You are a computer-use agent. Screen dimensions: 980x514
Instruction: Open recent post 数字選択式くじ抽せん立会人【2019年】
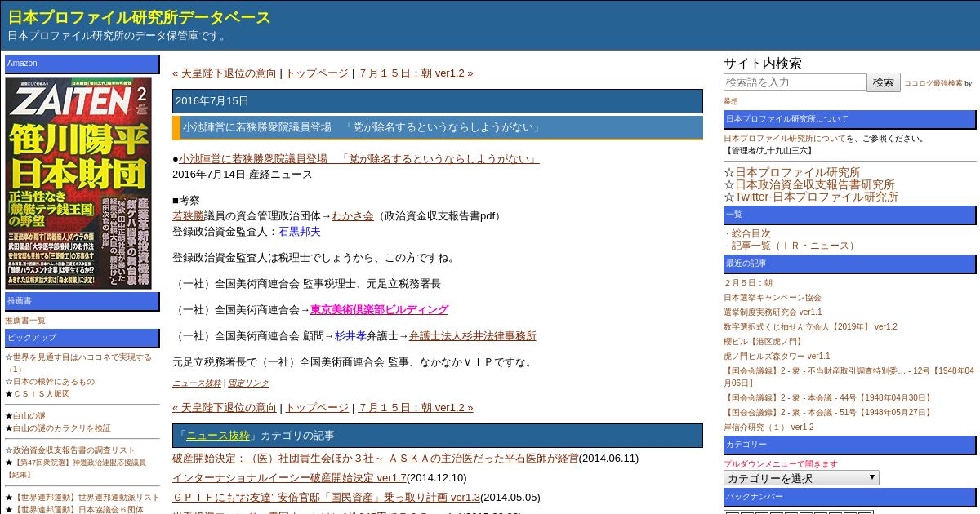pyautogui.click(x=810, y=327)
